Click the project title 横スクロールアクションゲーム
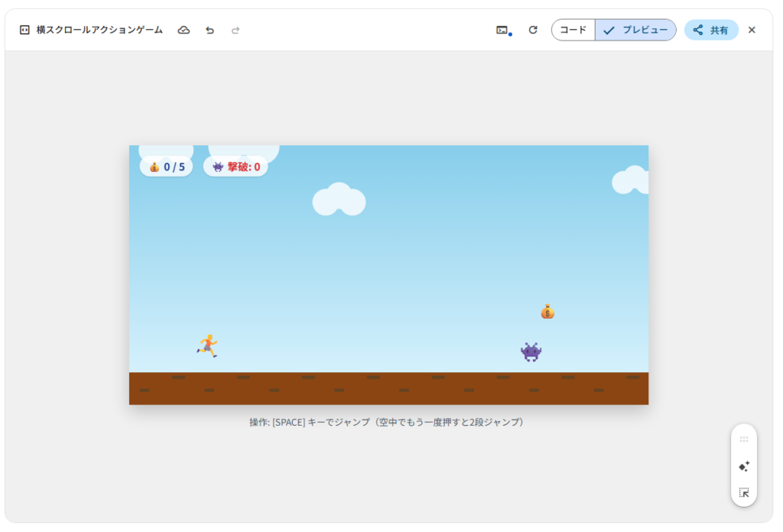783x532 pixels. tap(99, 30)
